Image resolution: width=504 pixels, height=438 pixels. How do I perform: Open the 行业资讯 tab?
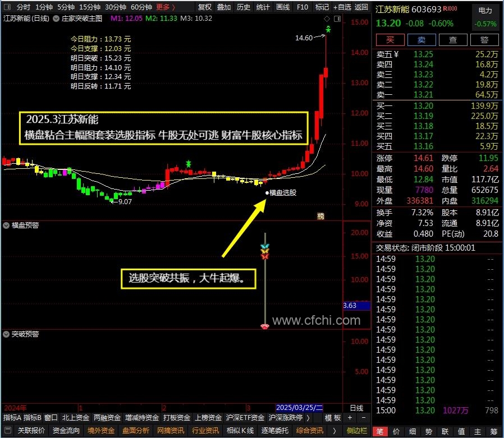[x=205, y=430]
